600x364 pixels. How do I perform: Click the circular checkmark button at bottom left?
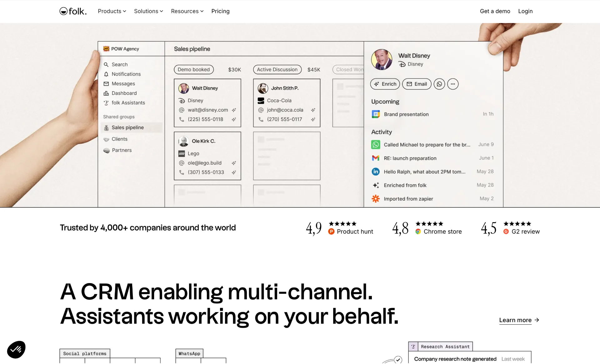click(16, 349)
